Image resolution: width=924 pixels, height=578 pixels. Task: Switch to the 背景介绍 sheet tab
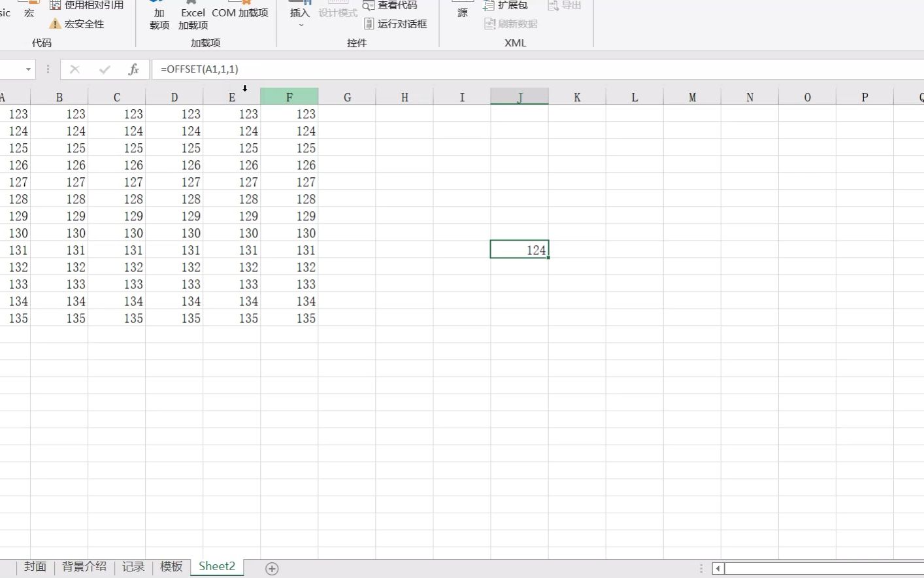click(x=84, y=567)
